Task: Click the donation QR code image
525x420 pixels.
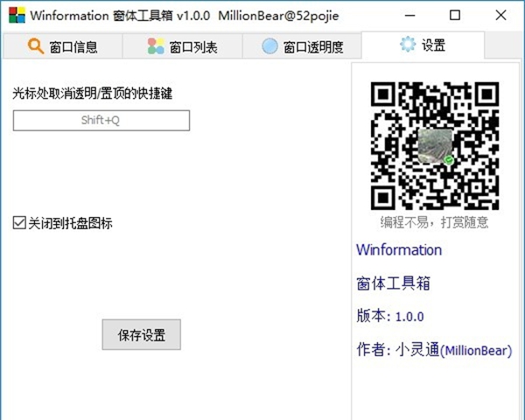Action: pyautogui.click(x=435, y=146)
